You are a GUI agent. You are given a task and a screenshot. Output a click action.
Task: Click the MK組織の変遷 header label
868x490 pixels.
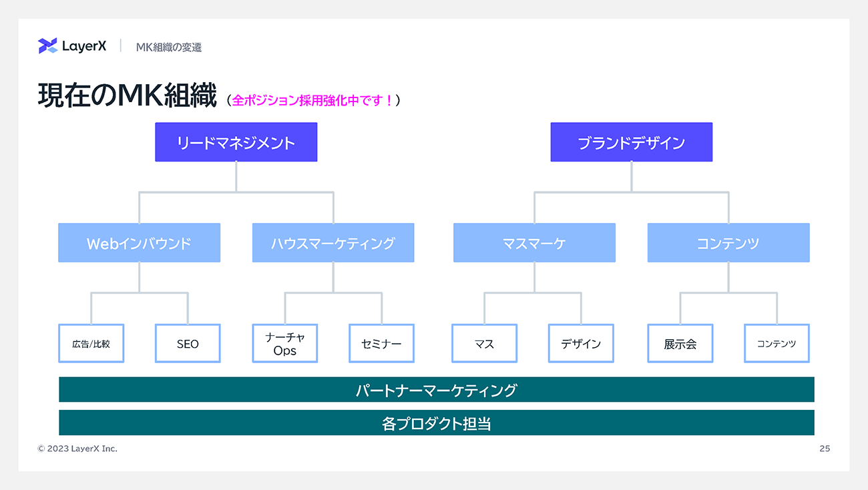(x=168, y=47)
